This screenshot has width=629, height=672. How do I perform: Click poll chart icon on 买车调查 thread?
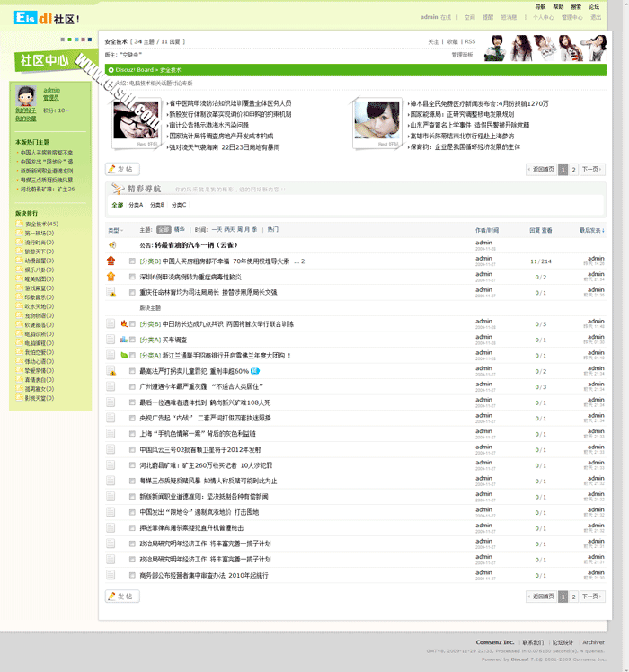pos(124,339)
